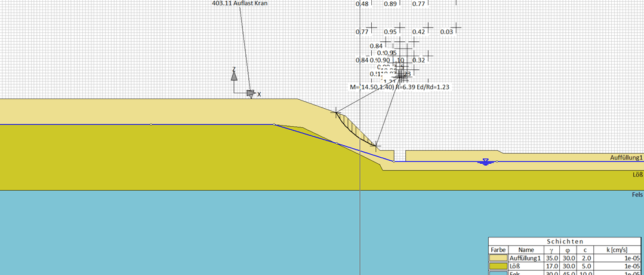Click the Auffüllung1 name cell in legend

(526, 258)
